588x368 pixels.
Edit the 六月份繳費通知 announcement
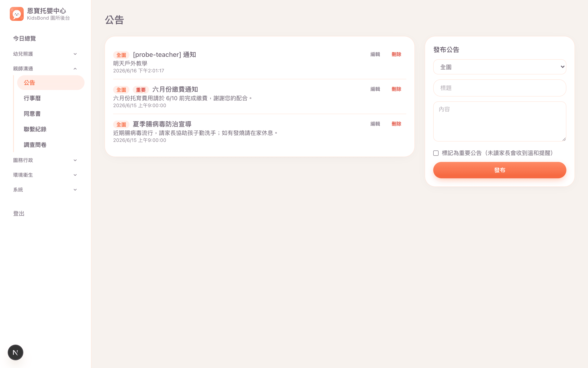tap(375, 89)
